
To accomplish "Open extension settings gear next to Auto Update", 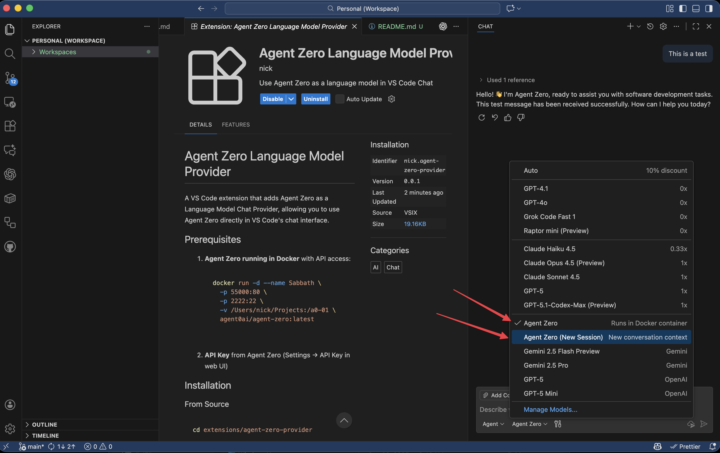I will point(391,99).
